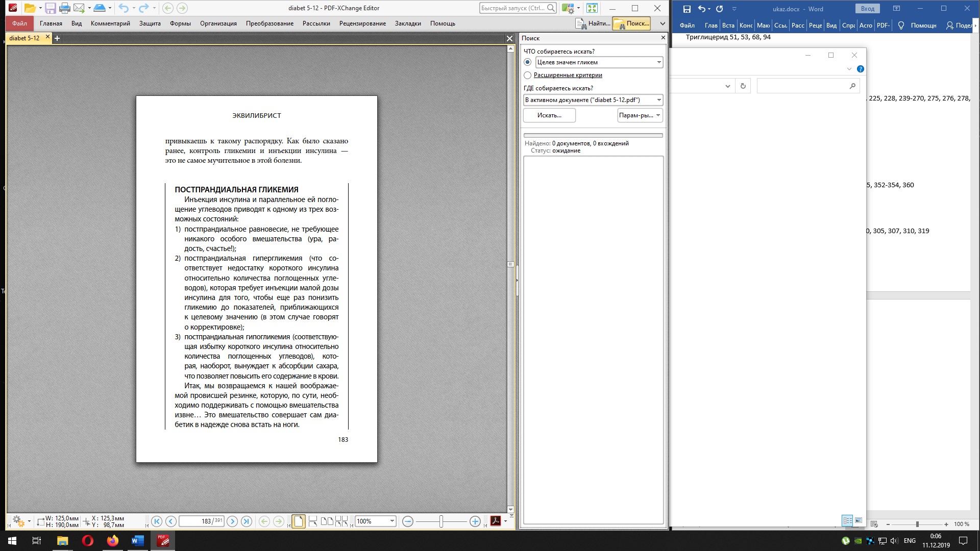Open the Преобразование menu tab
The image size is (980, 551).
(269, 23)
